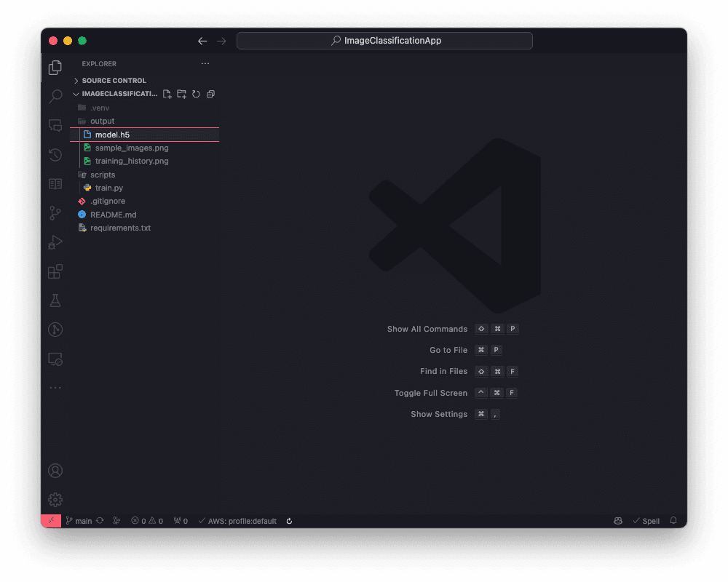
Task: Collapse the output folder
Action: coord(144,121)
